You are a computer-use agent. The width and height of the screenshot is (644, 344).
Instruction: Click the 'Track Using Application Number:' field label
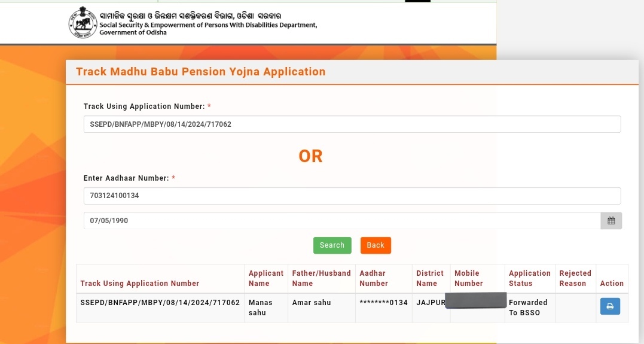[144, 106]
